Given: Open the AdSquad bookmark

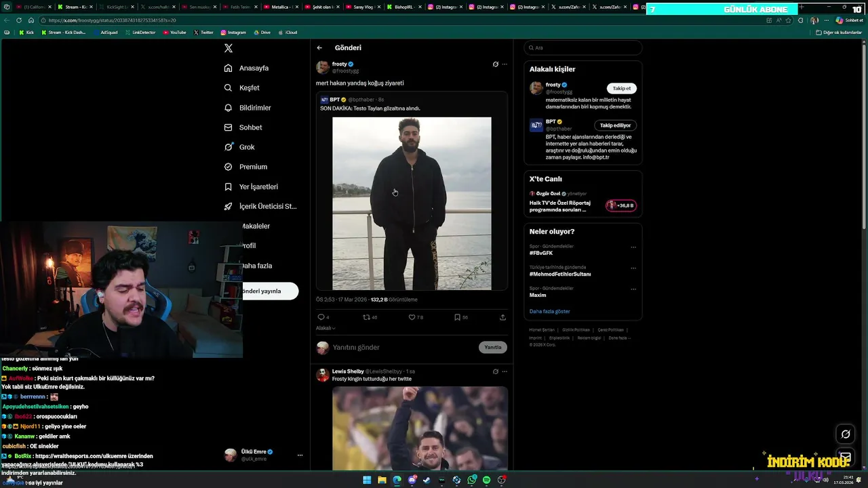Looking at the screenshot, I should coord(105,33).
